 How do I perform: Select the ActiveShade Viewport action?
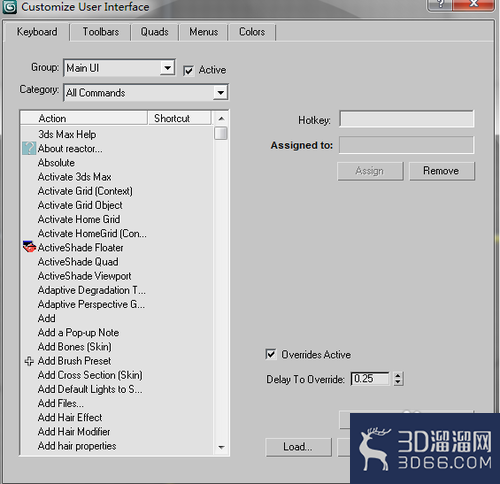coord(84,276)
